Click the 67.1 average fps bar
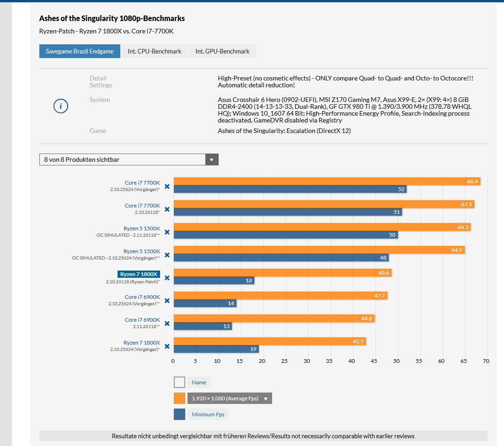 point(324,204)
